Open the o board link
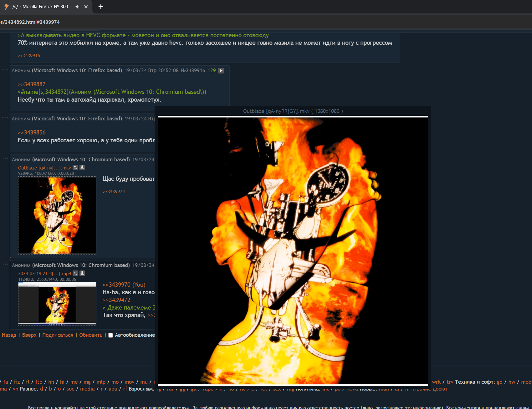Screen dimensions: 532x409 pyautogui.click(x=59, y=389)
